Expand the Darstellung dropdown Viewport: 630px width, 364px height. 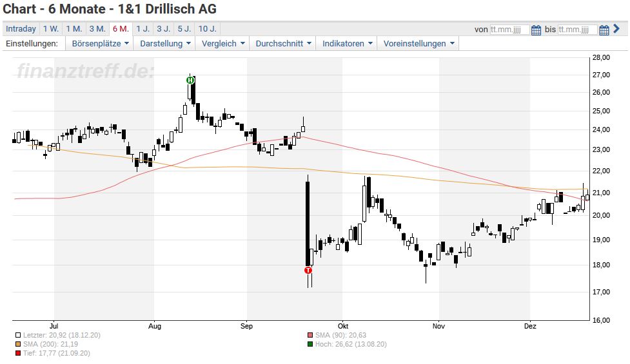coord(165,43)
